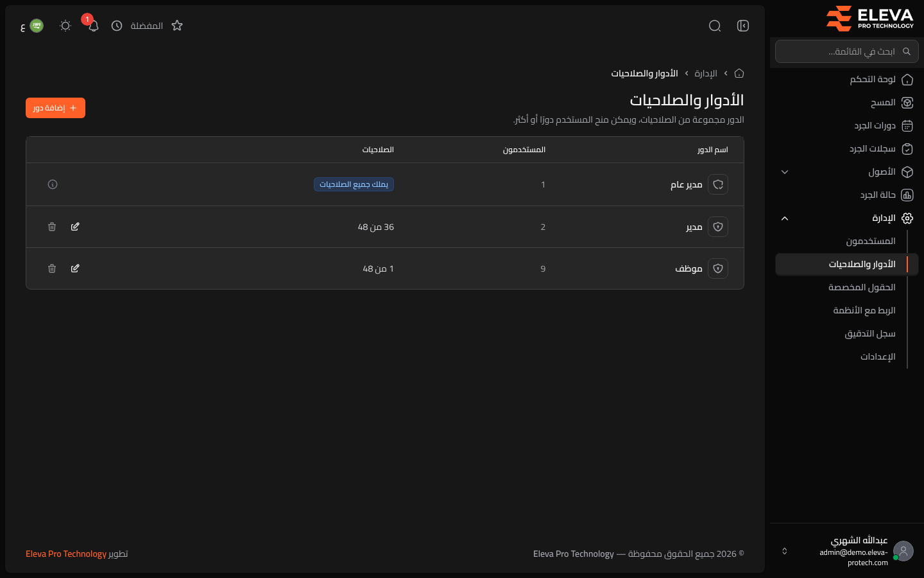The width and height of the screenshot is (924, 578).
Task: Open المسح in the sidebar
Action: point(847,103)
